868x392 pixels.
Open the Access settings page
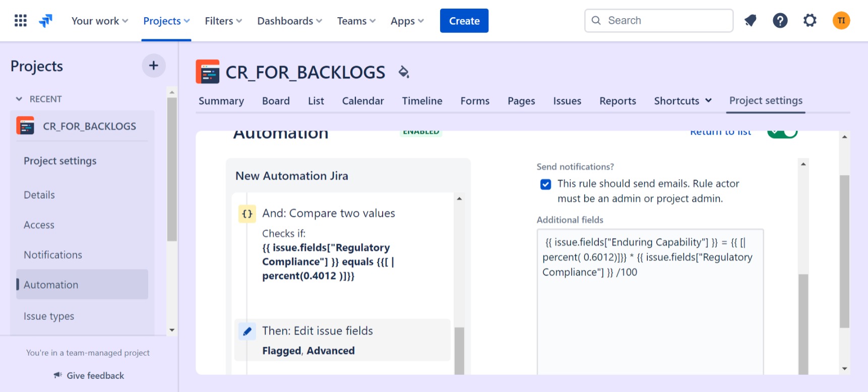point(39,225)
